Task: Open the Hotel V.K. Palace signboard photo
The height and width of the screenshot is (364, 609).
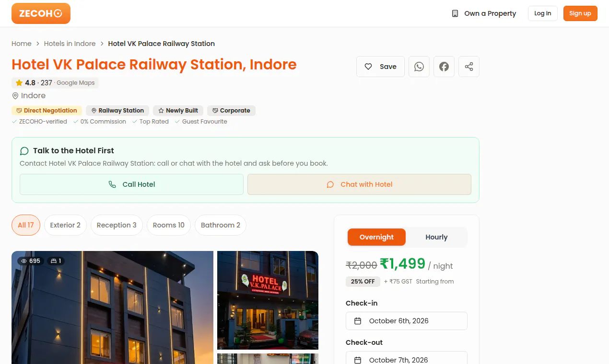Action: (268, 300)
